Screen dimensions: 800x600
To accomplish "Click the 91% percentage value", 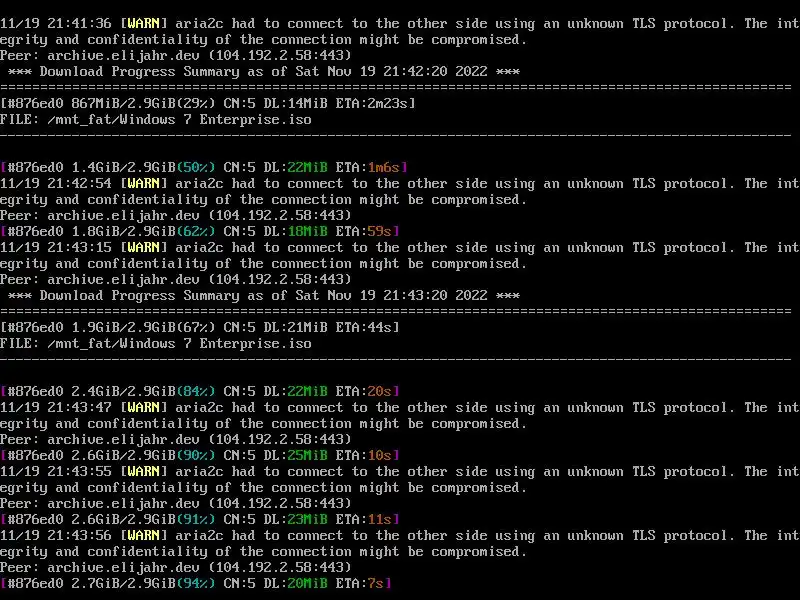I will tap(196, 519).
